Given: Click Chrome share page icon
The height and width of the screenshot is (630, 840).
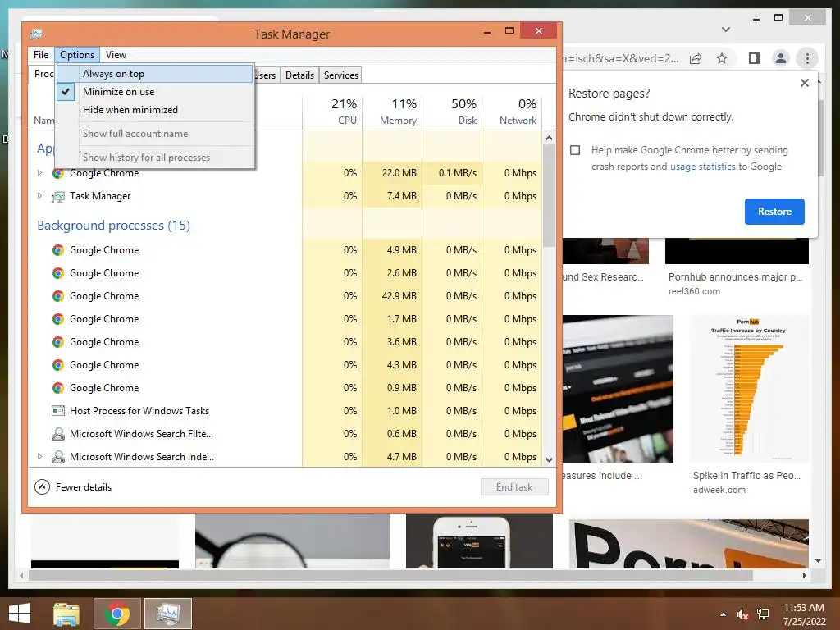Looking at the screenshot, I should [696, 58].
